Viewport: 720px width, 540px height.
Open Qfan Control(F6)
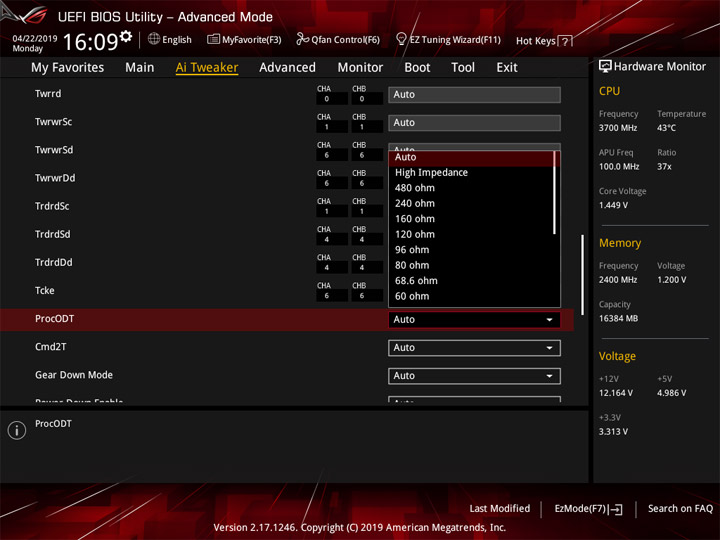(x=338, y=39)
